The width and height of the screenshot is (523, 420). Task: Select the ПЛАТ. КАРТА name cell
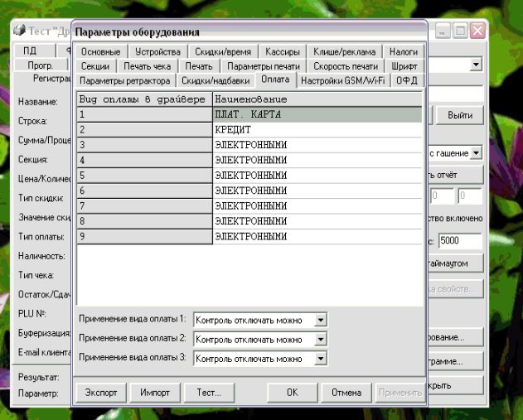pyautogui.click(x=317, y=114)
